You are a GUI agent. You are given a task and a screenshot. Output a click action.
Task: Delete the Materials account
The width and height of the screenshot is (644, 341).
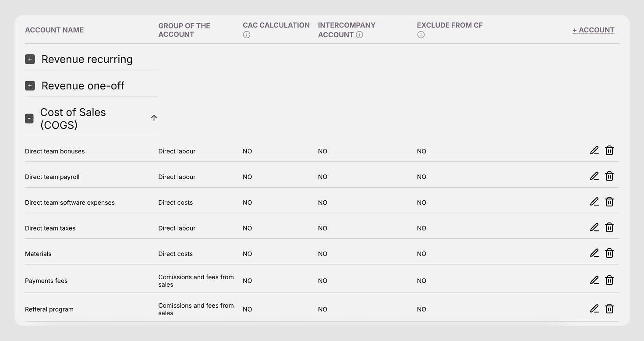tap(609, 253)
